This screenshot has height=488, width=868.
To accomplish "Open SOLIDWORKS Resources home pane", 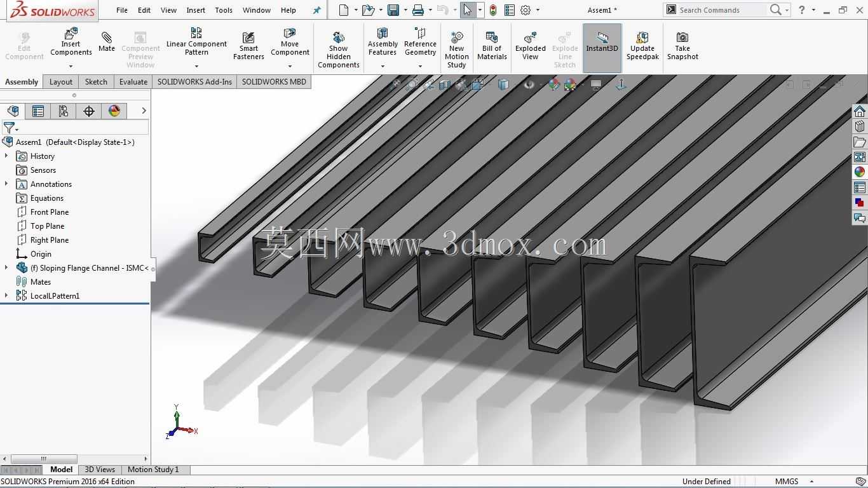I will click(860, 111).
